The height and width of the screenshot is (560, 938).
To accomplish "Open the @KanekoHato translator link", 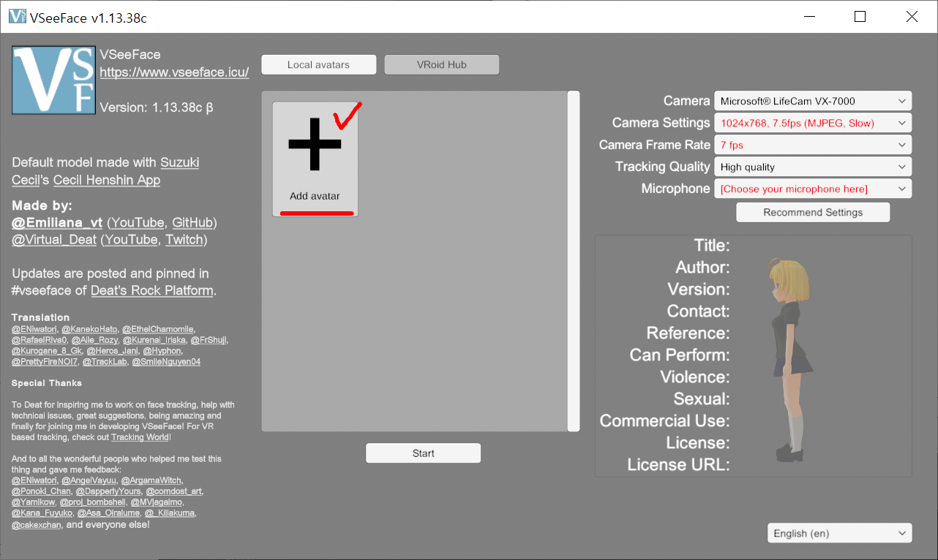I will [89, 330].
